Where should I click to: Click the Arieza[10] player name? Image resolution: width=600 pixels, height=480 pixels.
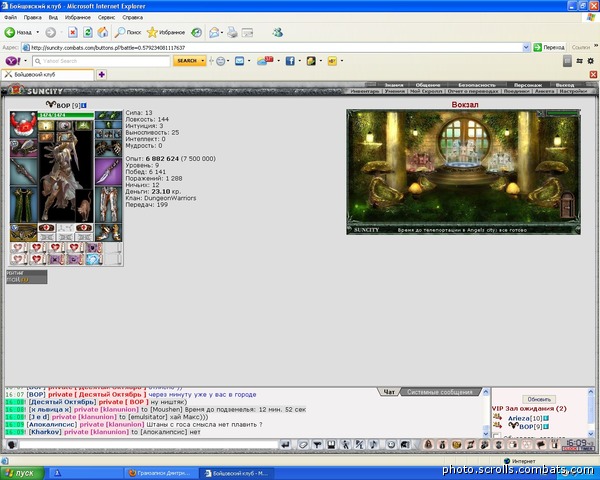[x=525, y=418]
